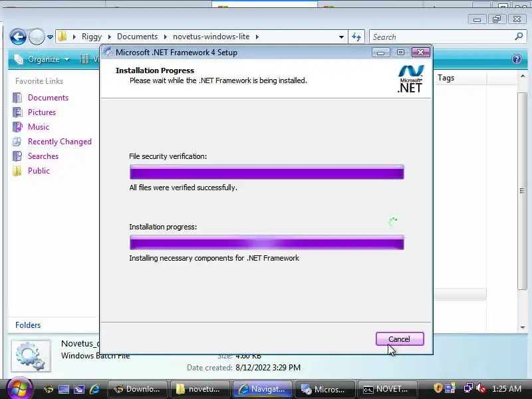Switch to the Downlo... taskbar button
The height and width of the screenshot is (399, 532).
pyautogui.click(x=138, y=389)
